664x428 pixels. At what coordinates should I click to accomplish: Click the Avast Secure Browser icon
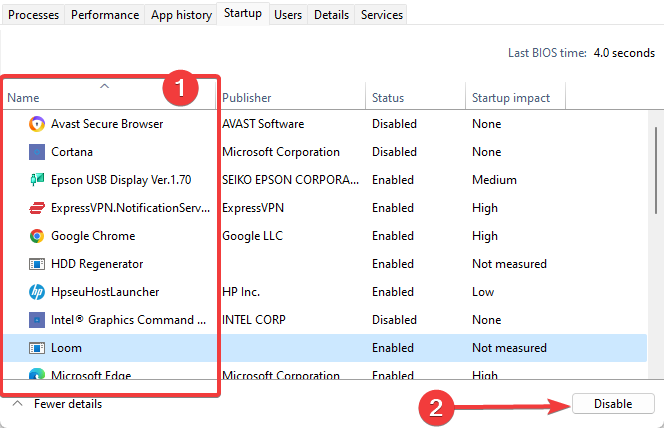click(37, 124)
